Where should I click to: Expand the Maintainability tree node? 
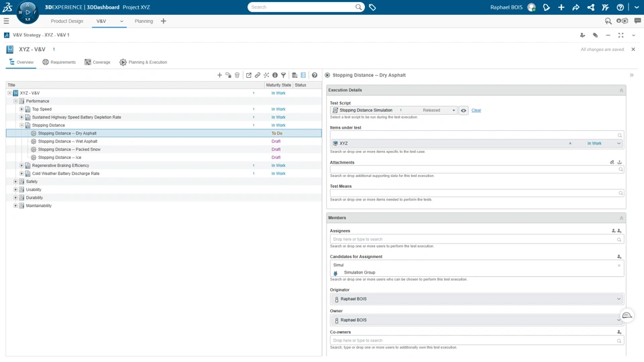click(15, 206)
